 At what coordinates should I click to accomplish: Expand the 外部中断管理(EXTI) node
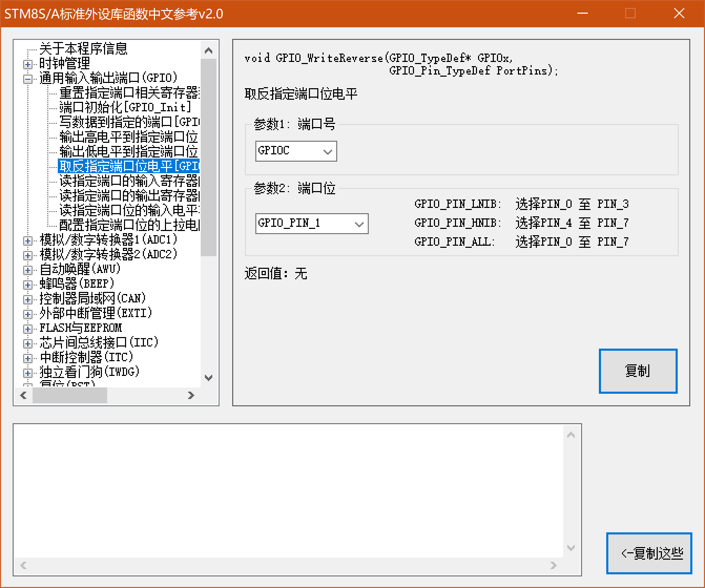pyautogui.click(x=27, y=313)
